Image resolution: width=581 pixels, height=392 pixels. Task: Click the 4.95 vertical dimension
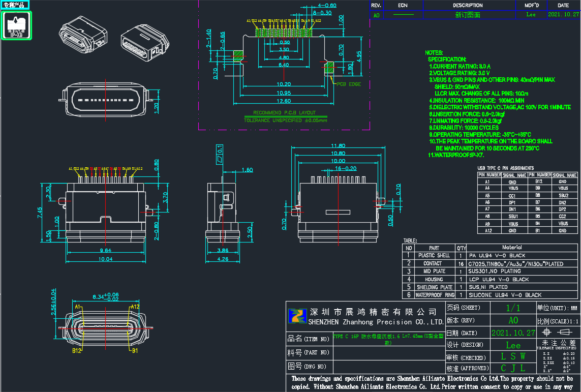point(359,56)
